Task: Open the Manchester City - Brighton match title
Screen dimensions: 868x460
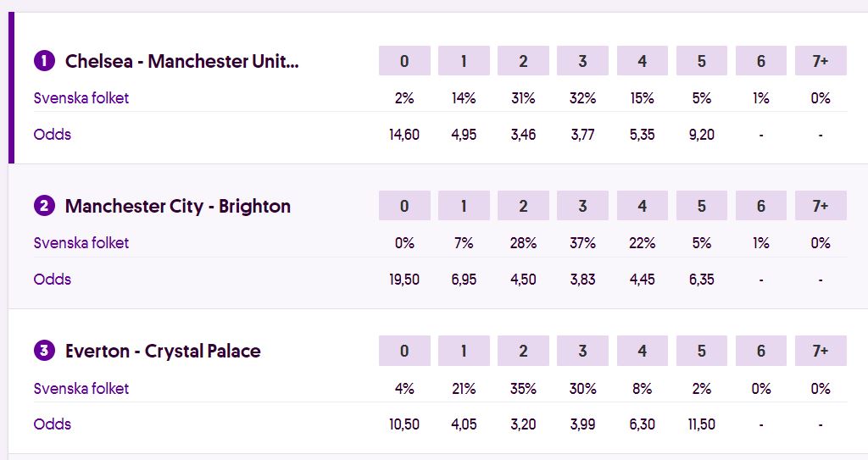Action: [178, 206]
